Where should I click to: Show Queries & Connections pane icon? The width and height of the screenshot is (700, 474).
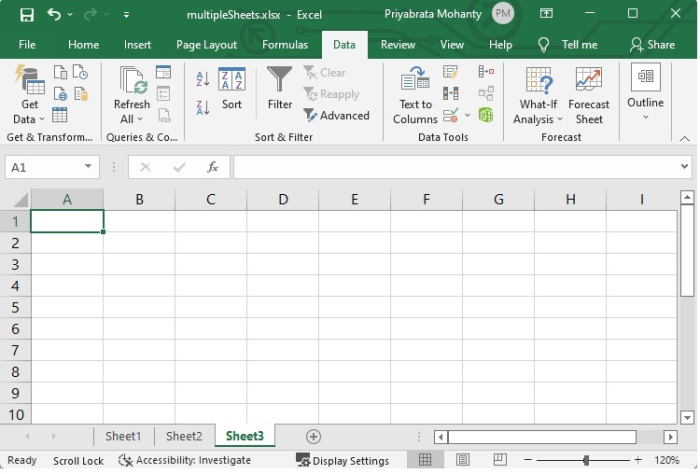(163, 72)
